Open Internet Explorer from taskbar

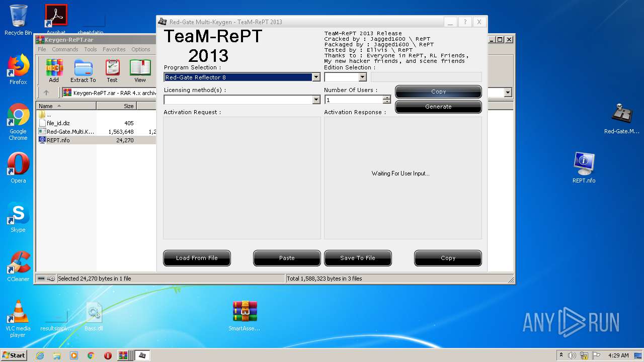pyautogui.click(x=40, y=355)
